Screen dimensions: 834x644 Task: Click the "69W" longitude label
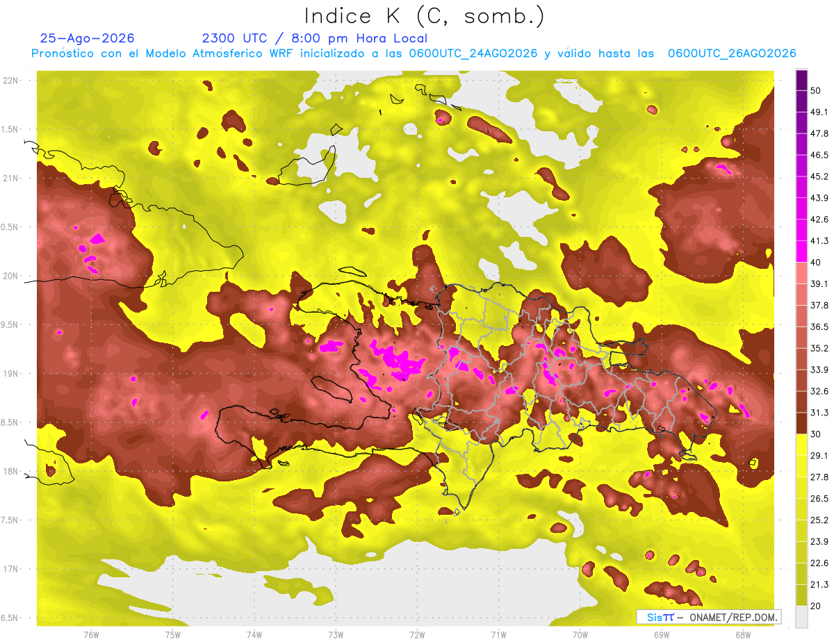pyautogui.click(x=661, y=635)
